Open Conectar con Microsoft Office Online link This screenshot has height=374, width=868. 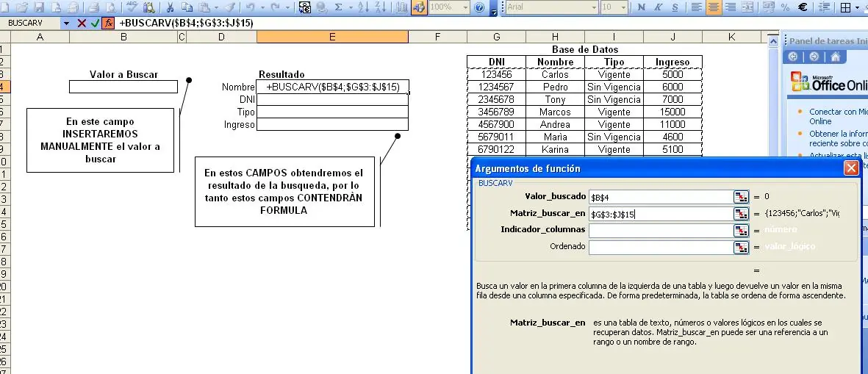pyautogui.click(x=838, y=116)
